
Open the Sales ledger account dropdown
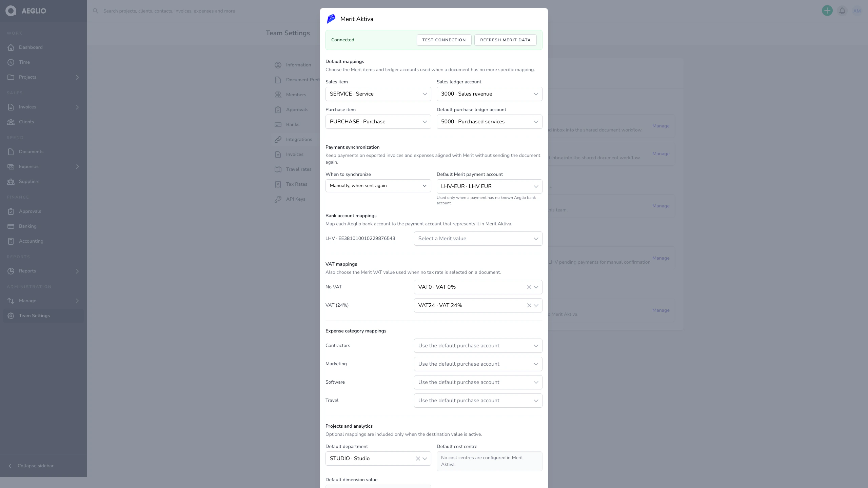[x=490, y=94]
